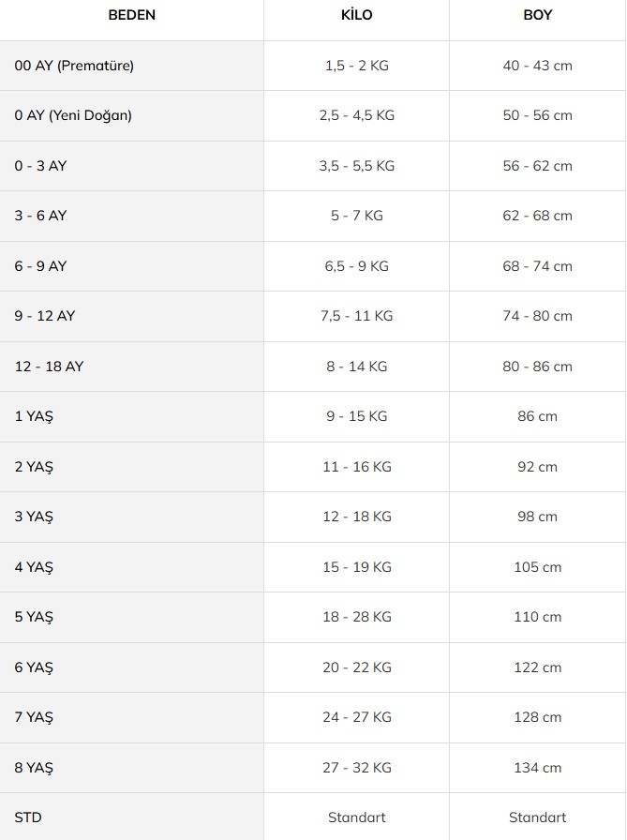Screen dimensions: 627x840
Task: Select the 8 - 14 KG weight value
Action: (356, 367)
